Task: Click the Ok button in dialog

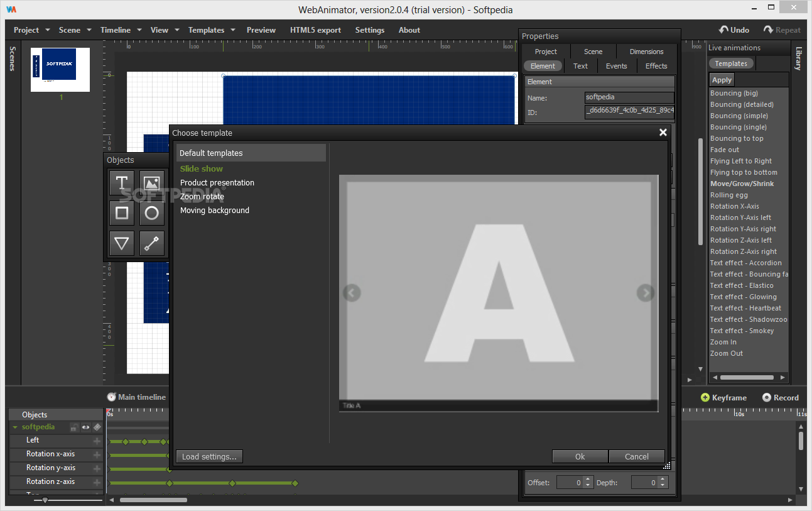Action: click(580, 457)
